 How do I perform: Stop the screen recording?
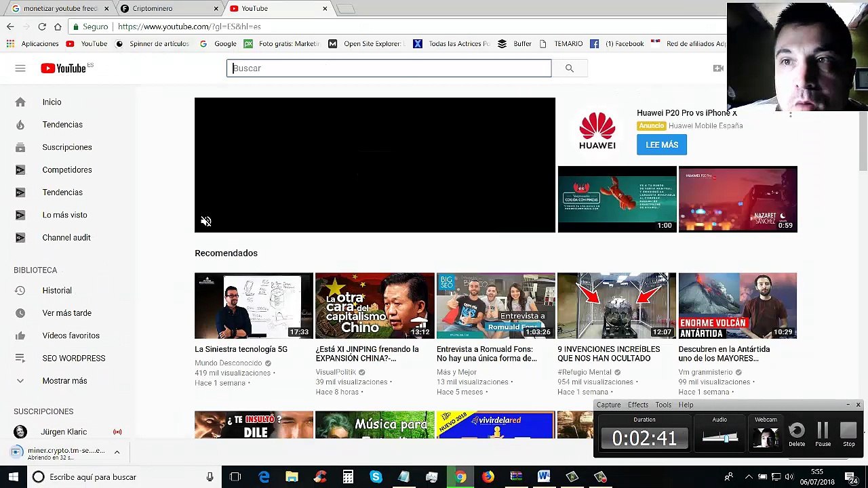click(x=848, y=434)
